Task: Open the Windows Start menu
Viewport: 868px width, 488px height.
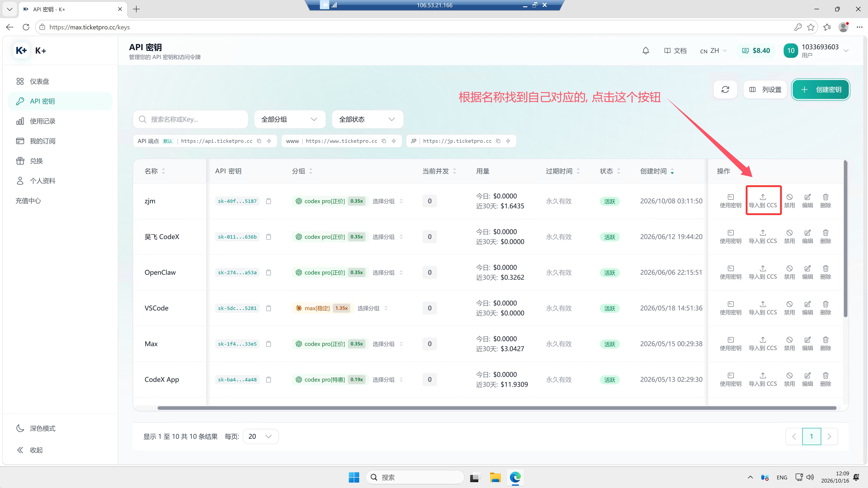Action: [x=354, y=477]
